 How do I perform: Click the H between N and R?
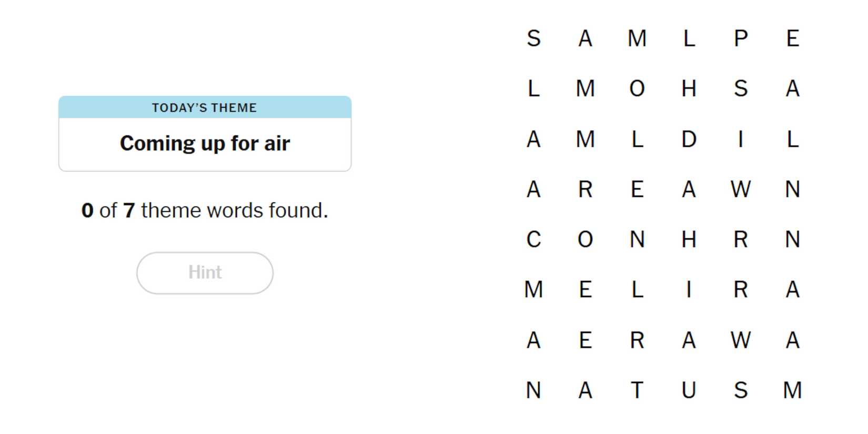click(x=689, y=240)
